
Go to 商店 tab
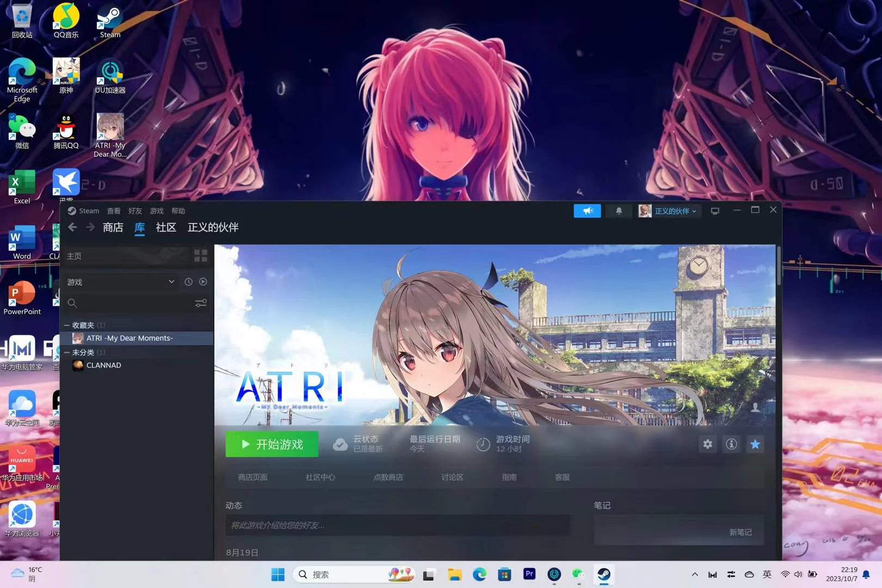click(113, 227)
